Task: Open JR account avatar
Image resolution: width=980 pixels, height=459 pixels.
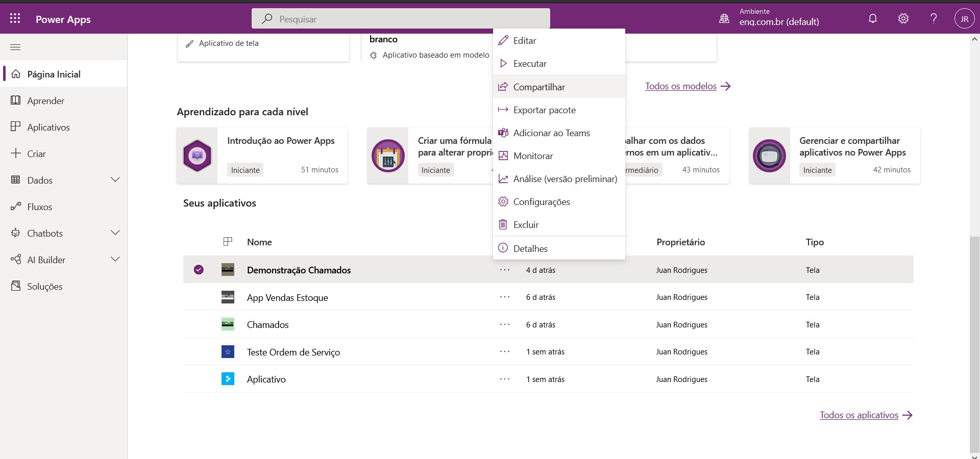Action: pos(964,19)
